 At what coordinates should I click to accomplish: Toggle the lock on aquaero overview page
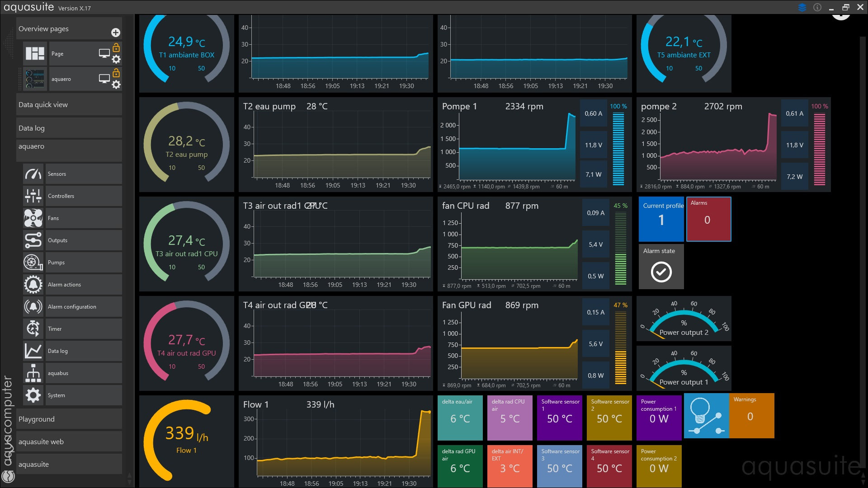coord(116,73)
